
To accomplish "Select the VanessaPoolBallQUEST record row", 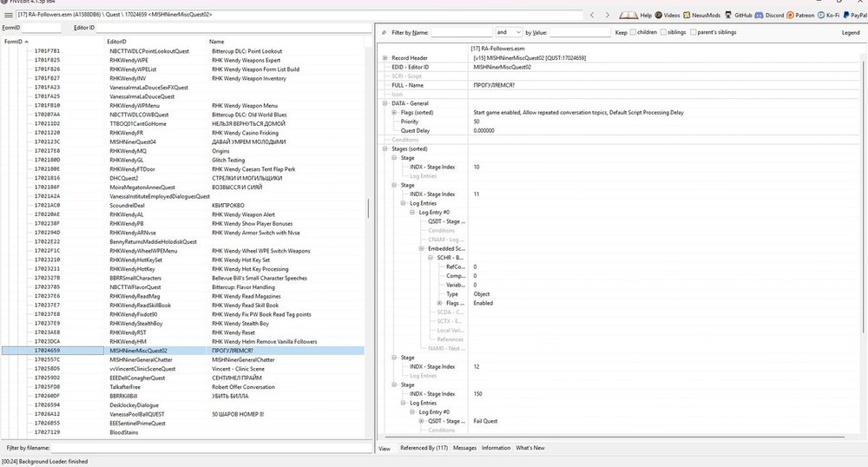I will (182, 414).
